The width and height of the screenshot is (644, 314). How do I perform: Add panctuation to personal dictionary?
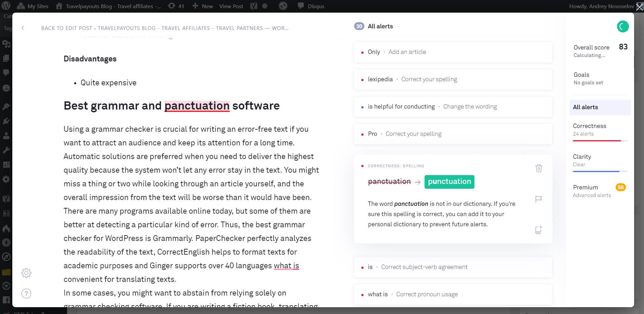click(539, 230)
